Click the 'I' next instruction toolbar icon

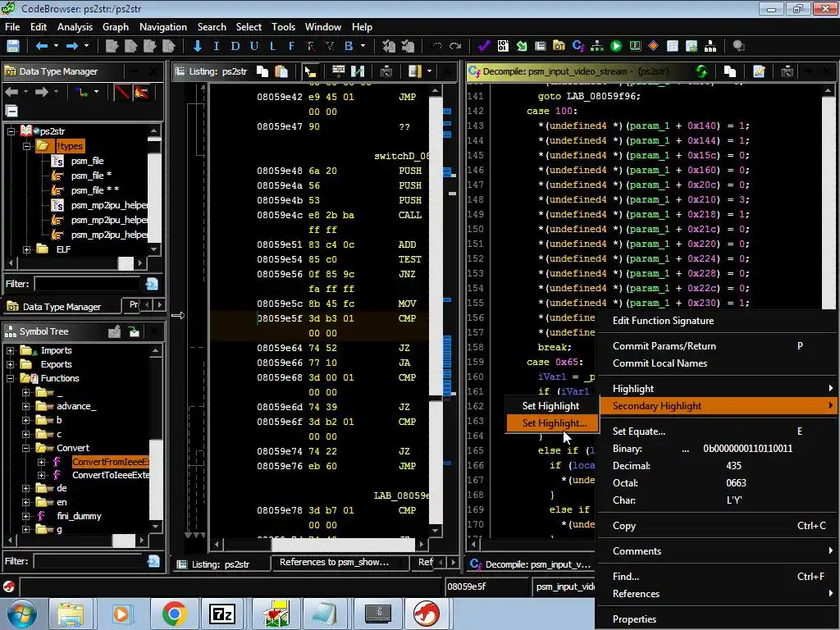coord(216,46)
